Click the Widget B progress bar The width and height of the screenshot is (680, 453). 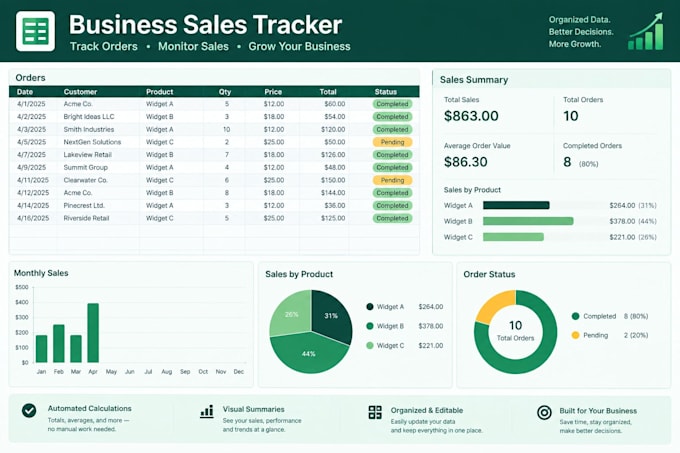(528, 221)
